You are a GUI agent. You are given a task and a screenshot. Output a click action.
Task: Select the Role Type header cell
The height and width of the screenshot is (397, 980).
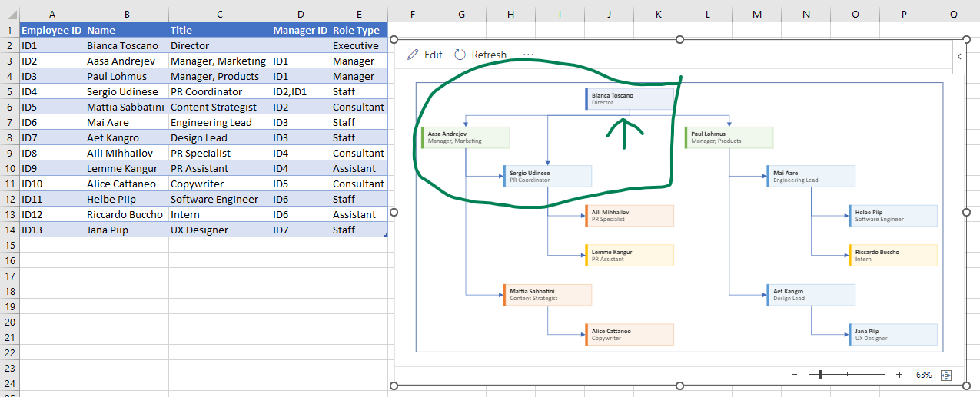coord(359,30)
